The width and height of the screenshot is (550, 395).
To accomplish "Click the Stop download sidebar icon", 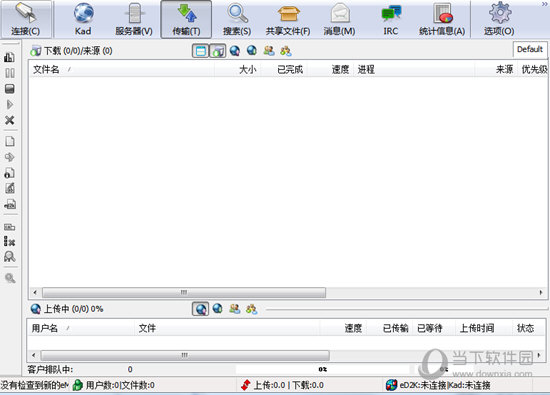I will [10, 89].
